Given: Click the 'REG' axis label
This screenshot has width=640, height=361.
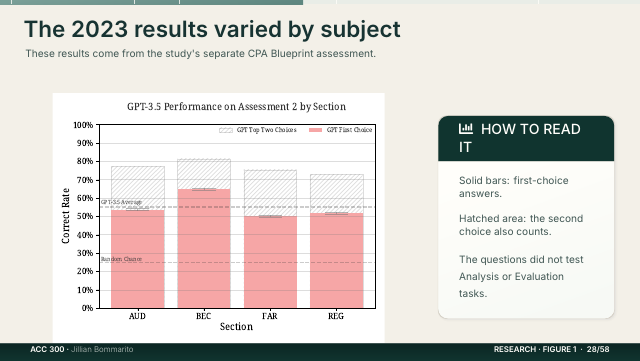Looking at the screenshot, I should point(336,316).
